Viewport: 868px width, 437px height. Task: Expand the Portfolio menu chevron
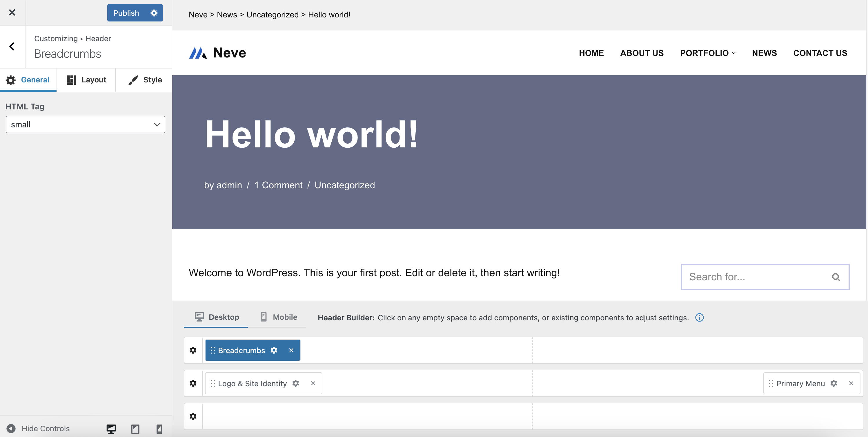[x=734, y=53]
